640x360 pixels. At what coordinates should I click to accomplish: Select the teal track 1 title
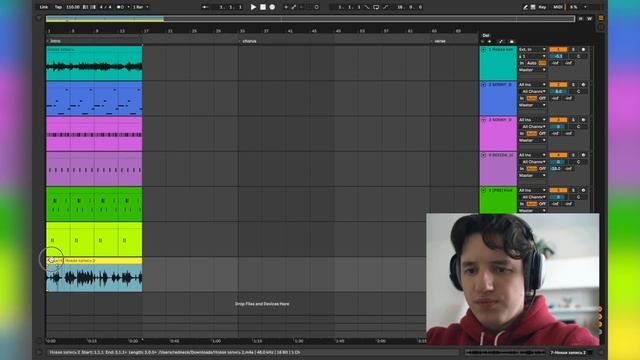click(501, 49)
